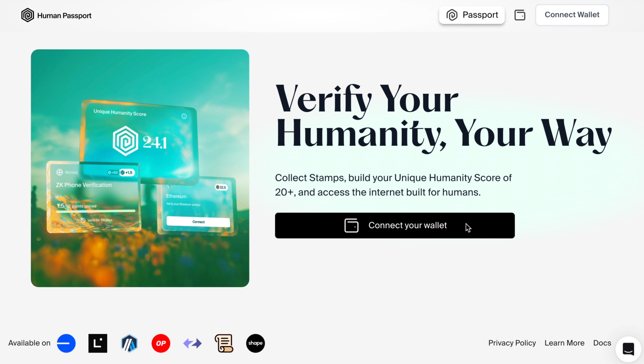Open the Learn More link

565,343
